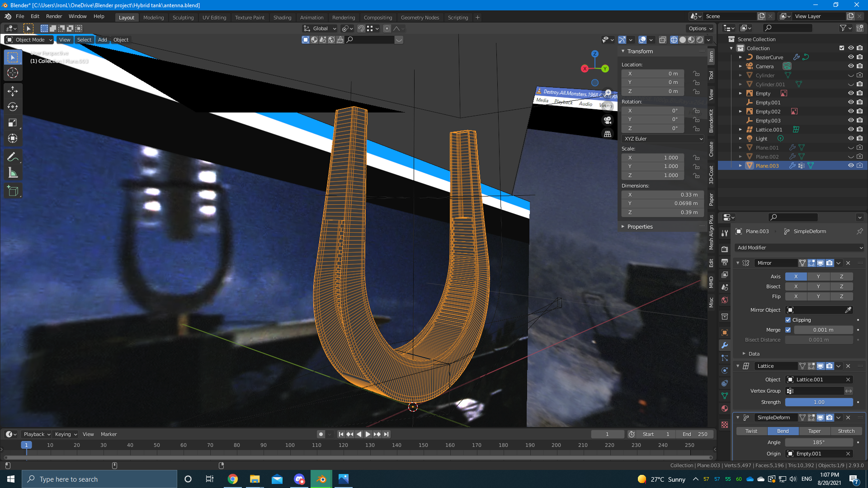Select the Annotate tool

pyautogui.click(x=13, y=157)
